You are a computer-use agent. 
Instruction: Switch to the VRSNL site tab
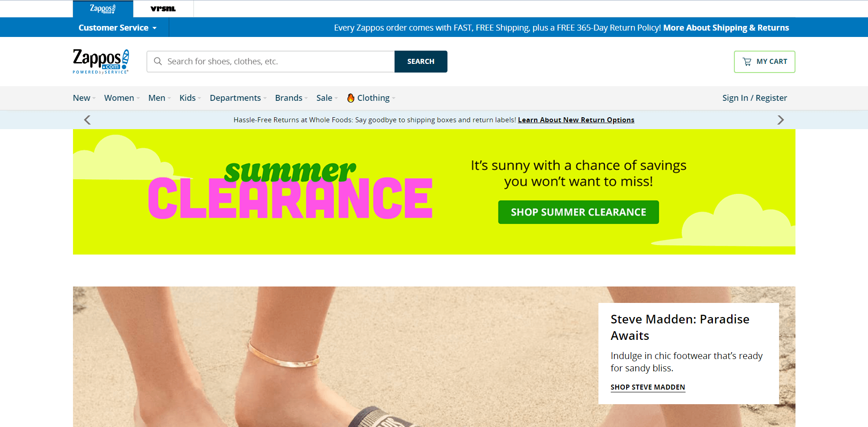point(163,9)
